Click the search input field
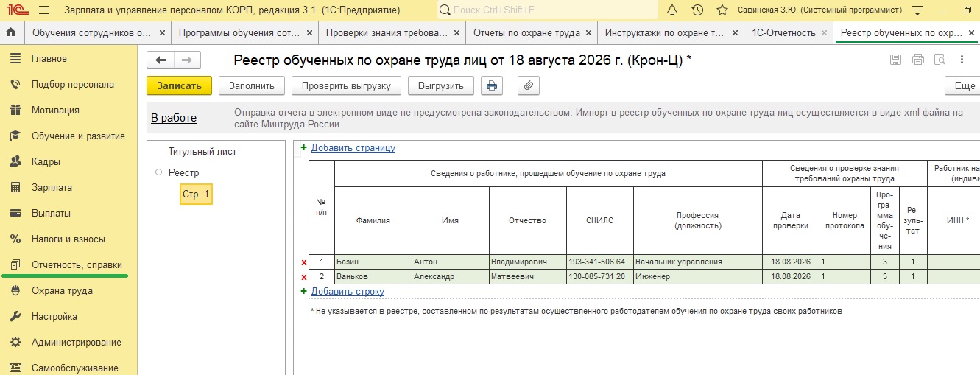980x375 pixels. pos(547,10)
